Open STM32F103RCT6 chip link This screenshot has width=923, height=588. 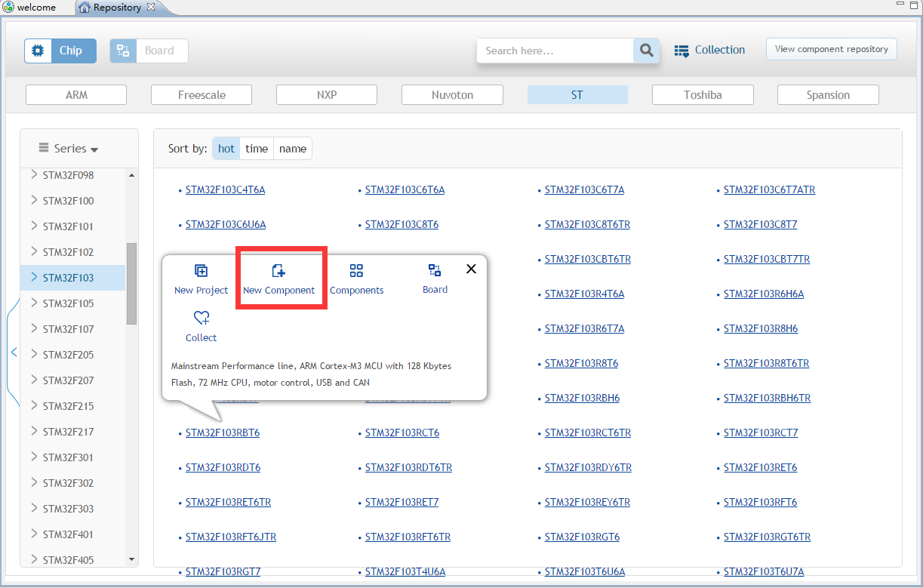pyautogui.click(x=402, y=433)
